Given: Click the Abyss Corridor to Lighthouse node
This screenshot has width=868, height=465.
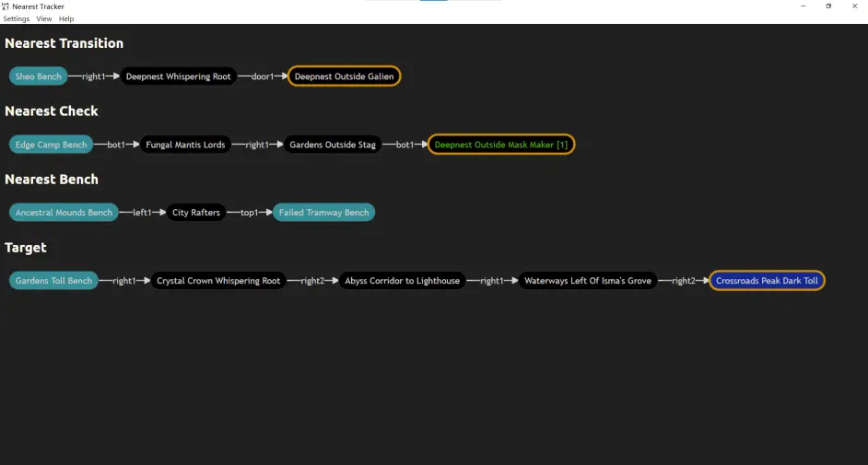Looking at the screenshot, I should tap(403, 280).
